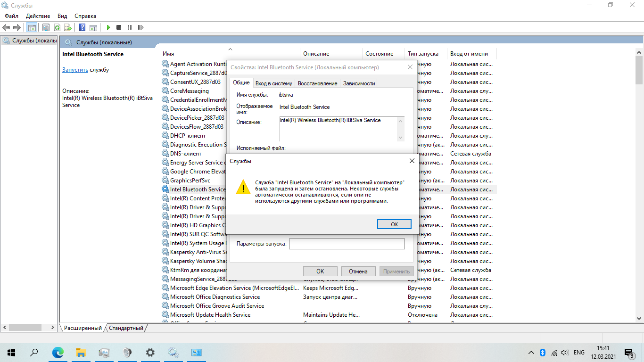
Task: Sort by the Тип запуска column header
Action: point(426,54)
